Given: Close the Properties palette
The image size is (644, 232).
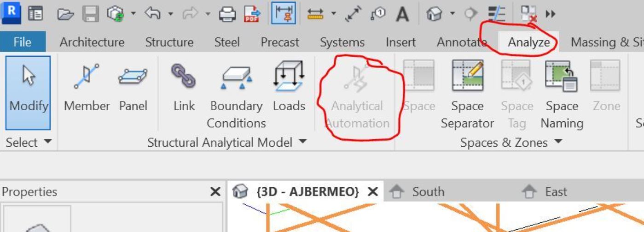Looking at the screenshot, I should pyautogui.click(x=215, y=191).
